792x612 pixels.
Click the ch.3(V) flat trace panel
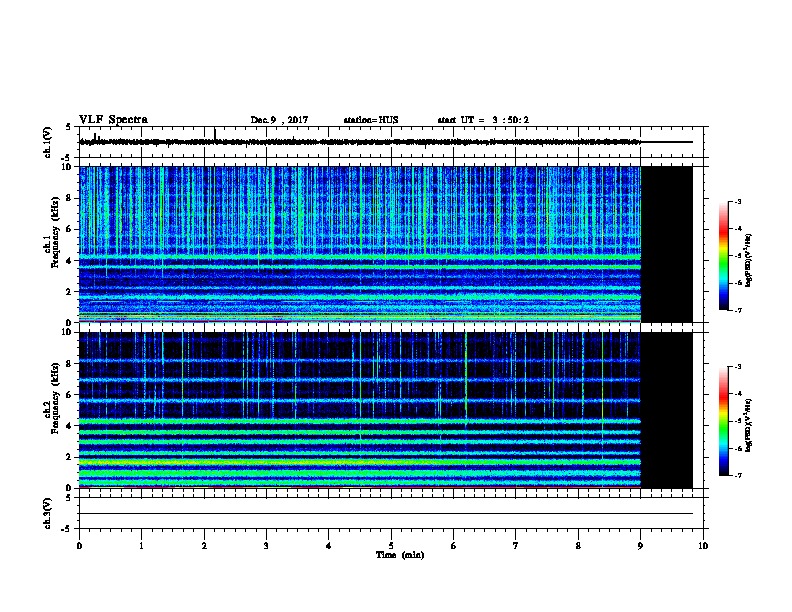(x=391, y=513)
